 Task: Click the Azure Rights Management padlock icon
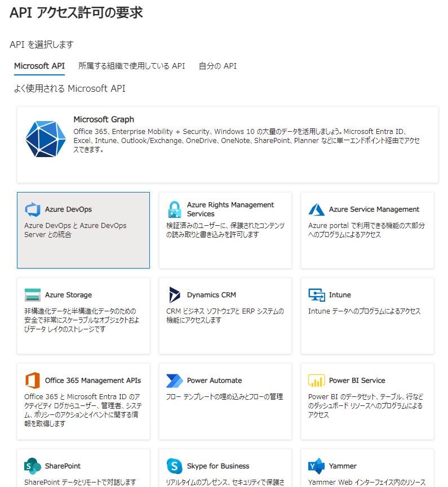pyautogui.click(x=175, y=209)
